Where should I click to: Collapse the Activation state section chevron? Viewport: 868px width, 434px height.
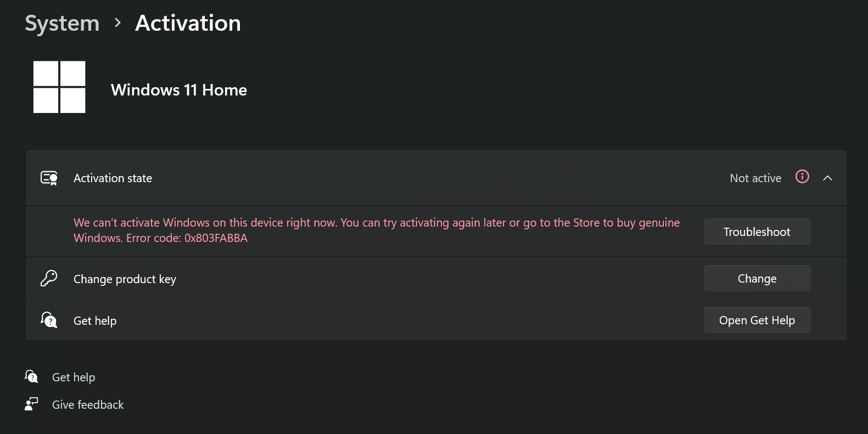[827, 178]
